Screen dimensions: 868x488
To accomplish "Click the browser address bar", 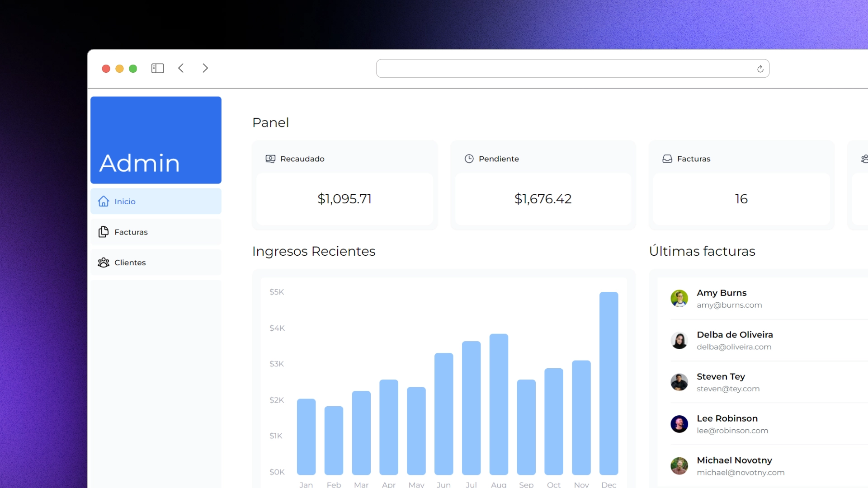I will click(x=572, y=69).
